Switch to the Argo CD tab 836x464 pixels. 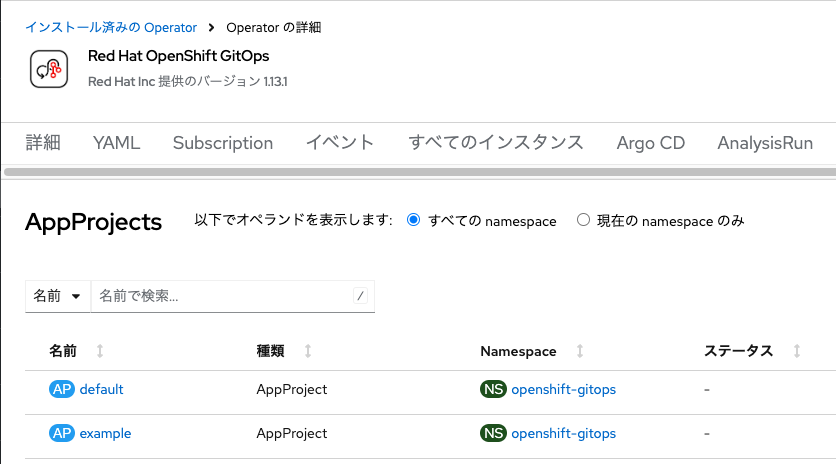(x=650, y=143)
